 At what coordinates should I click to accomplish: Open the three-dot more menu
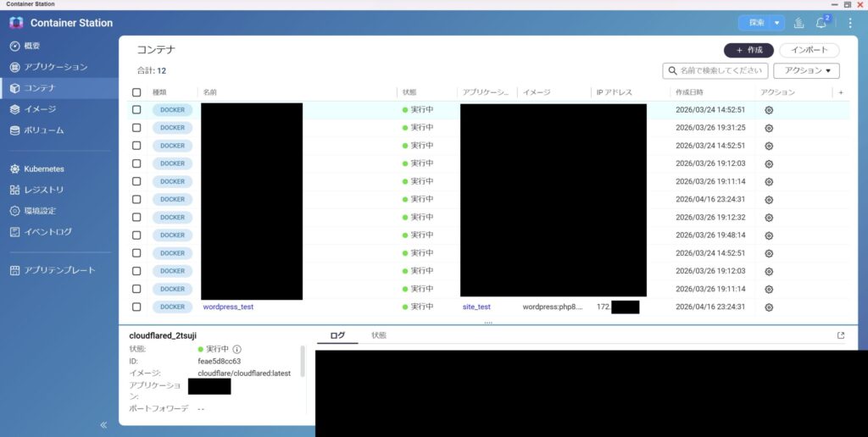coord(850,23)
